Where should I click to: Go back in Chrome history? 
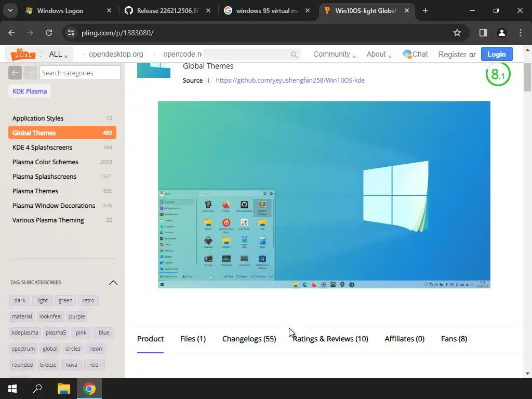(11, 33)
